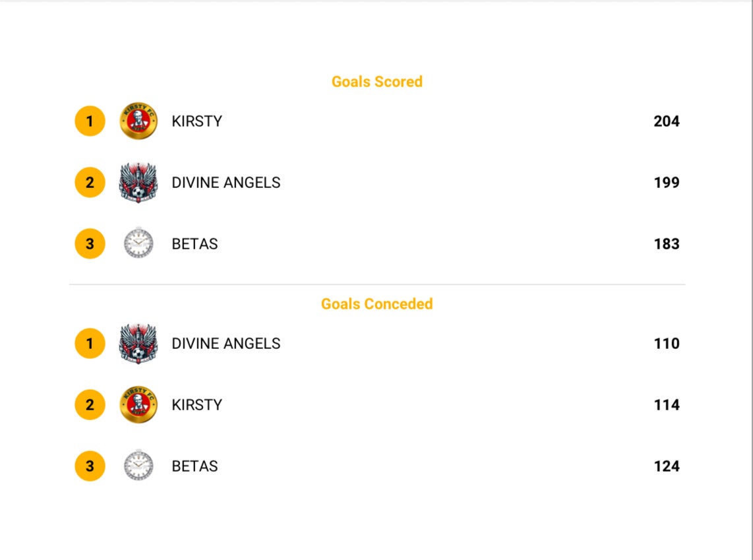Click Betas' 124 goals conceded value
Image resolution: width=753 pixels, height=560 pixels.
667,466
